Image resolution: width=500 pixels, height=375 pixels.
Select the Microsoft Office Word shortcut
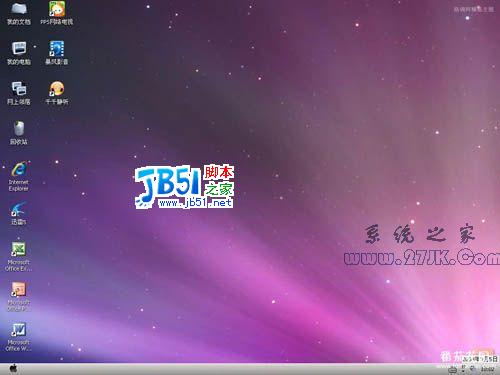point(19,337)
